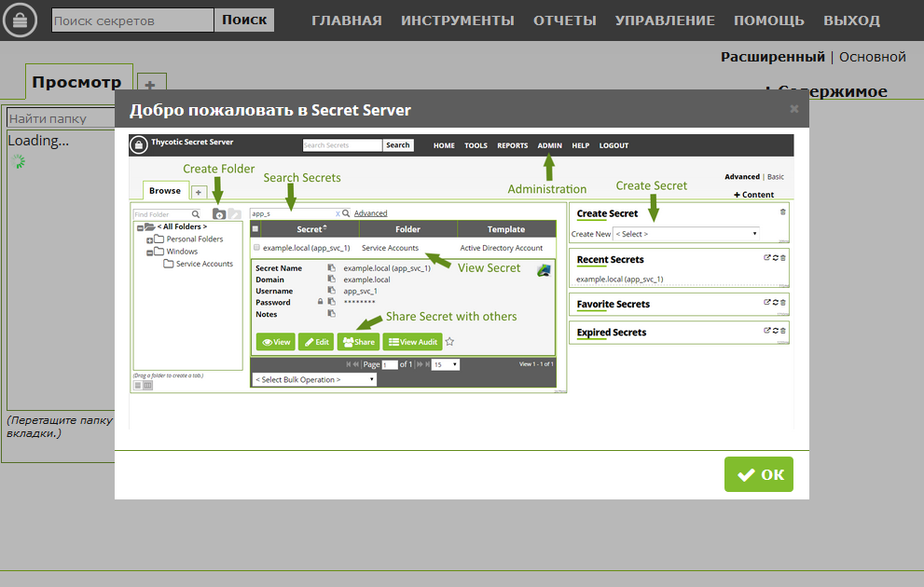
Task: Focus the 'Найти папку' folder search field
Action: tap(62, 118)
